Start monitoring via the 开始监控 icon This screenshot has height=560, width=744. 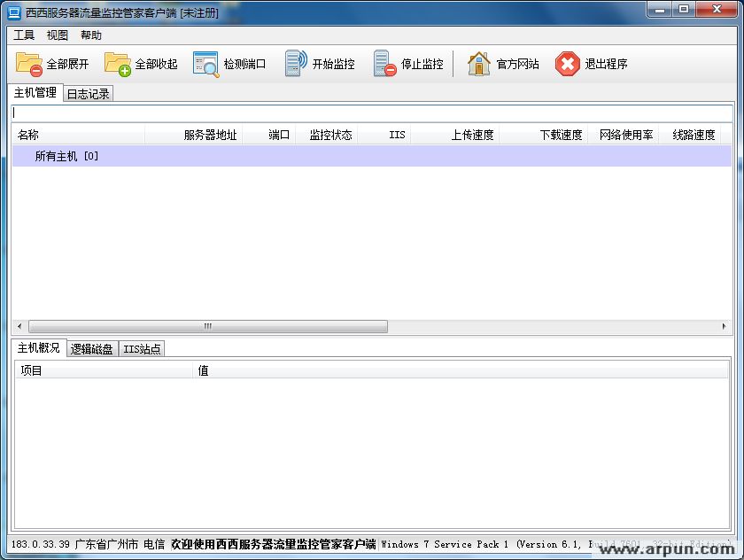[292, 63]
